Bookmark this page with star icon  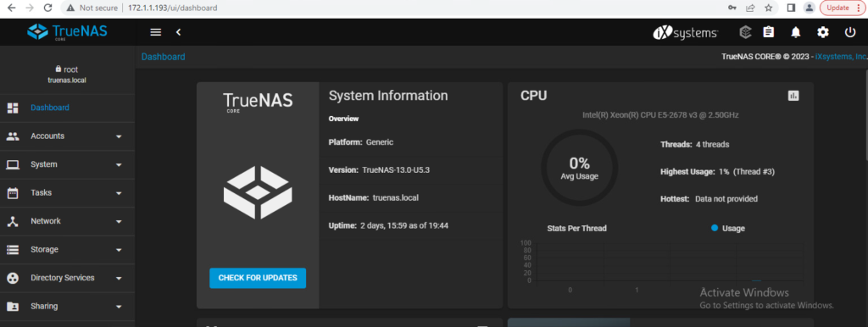pyautogui.click(x=768, y=8)
